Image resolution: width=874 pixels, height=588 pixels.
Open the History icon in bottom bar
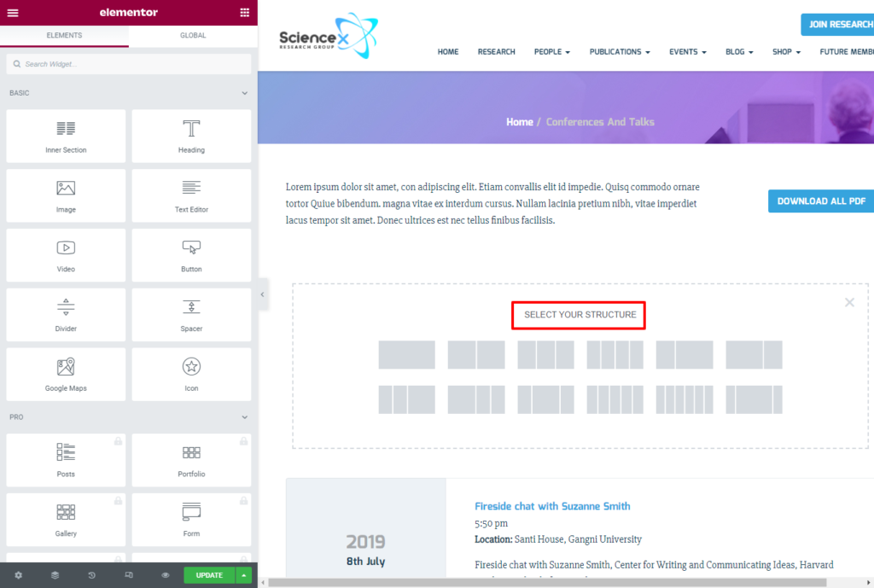(91, 575)
